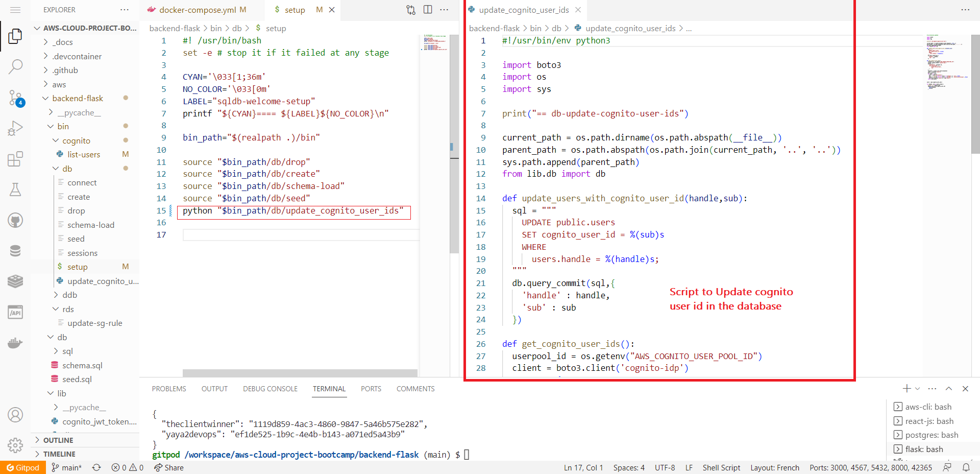Switch to the PROBLEMS panel tab
This screenshot has width=980, height=474.
tap(169, 389)
